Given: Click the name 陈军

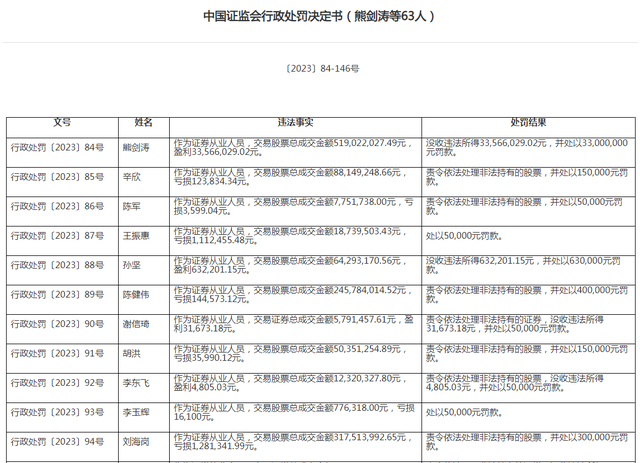Looking at the screenshot, I should click(x=131, y=206).
